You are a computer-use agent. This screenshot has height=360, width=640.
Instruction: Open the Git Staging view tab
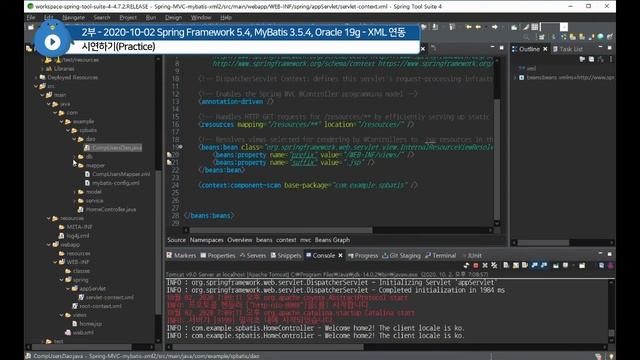pos(401,256)
